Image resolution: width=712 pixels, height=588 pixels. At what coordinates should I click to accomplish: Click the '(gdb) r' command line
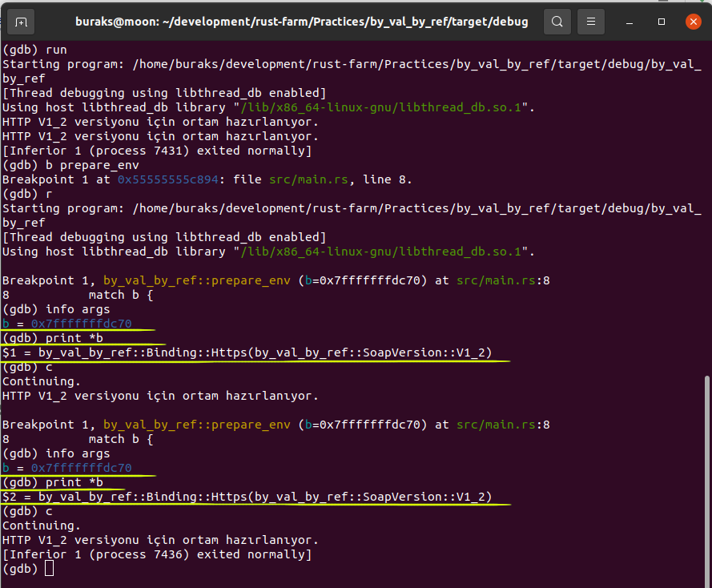coord(27,194)
